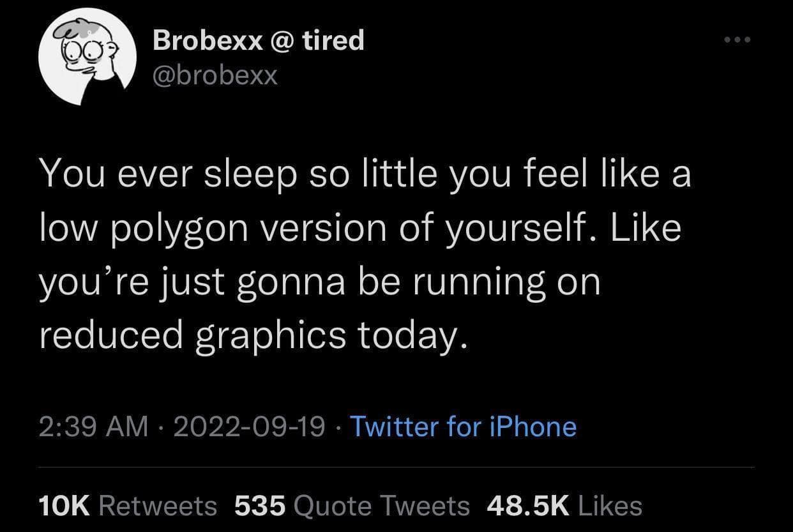Open the 535 Quote Tweets list

352,506
